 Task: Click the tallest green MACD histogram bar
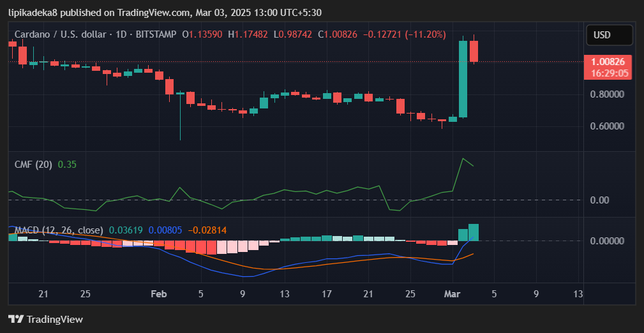click(x=474, y=232)
